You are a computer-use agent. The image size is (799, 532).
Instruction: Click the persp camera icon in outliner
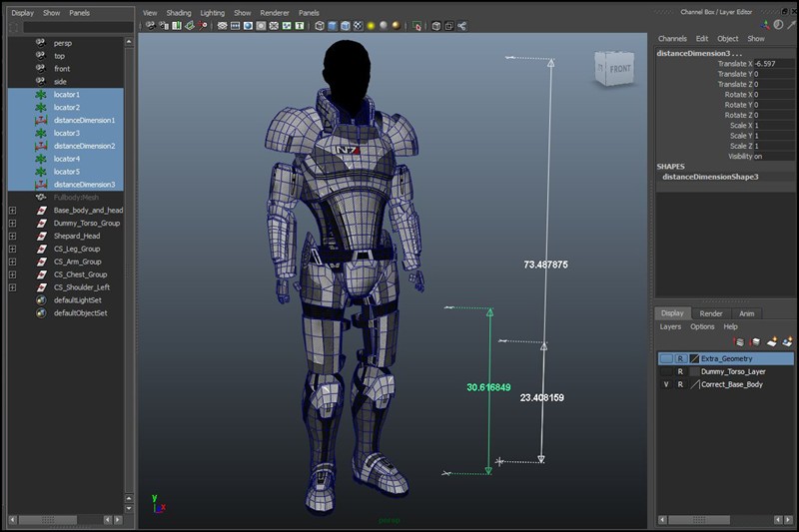click(x=41, y=43)
